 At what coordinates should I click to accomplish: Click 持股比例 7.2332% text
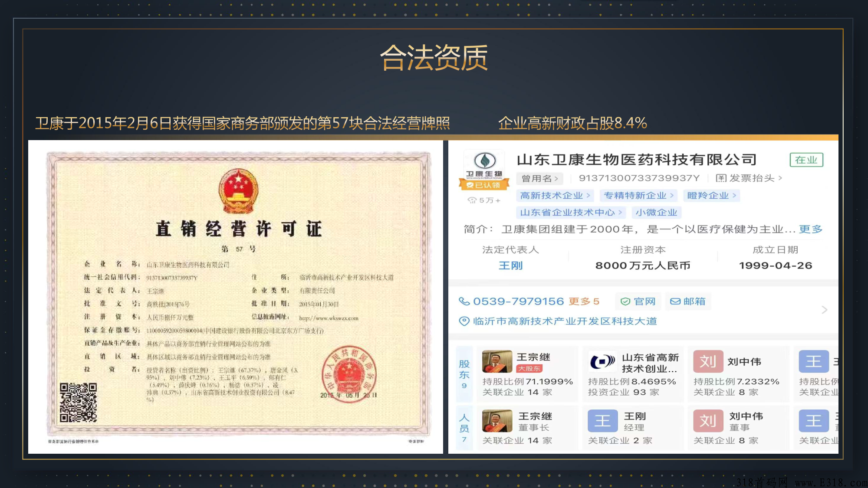pos(736,381)
